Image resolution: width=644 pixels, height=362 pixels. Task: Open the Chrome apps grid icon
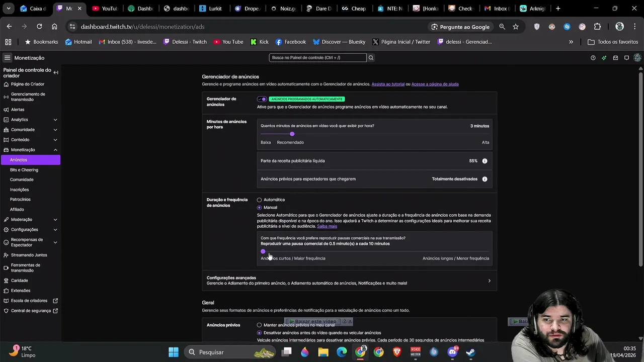(x=8, y=42)
